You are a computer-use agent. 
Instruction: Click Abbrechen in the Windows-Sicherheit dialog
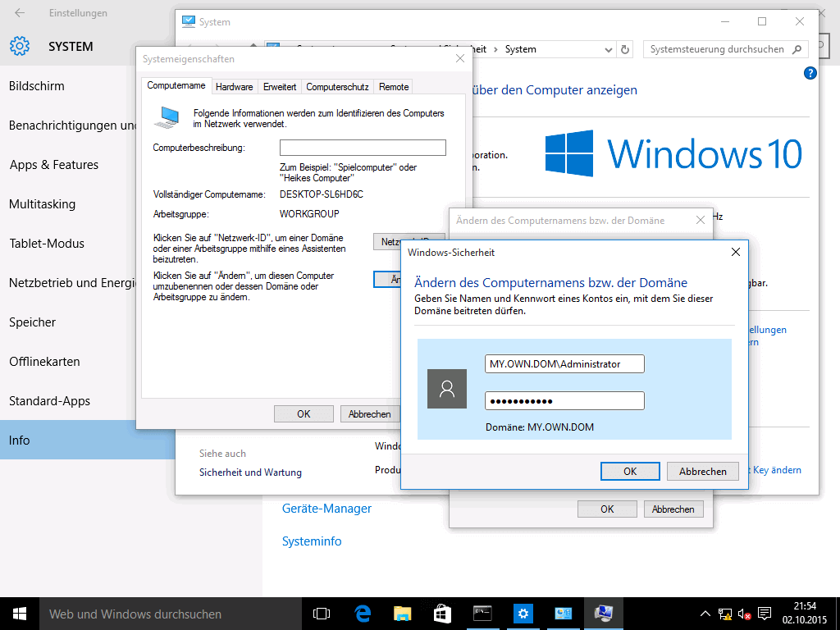pos(703,472)
